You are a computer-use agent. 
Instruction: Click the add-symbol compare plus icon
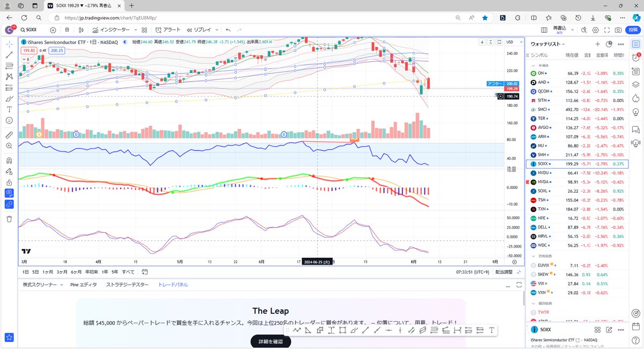(53, 30)
